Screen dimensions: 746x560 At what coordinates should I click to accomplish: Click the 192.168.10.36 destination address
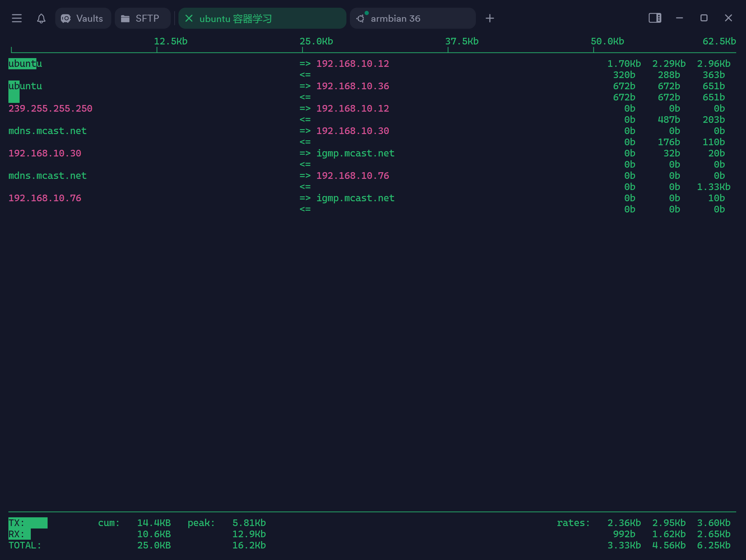click(352, 86)
